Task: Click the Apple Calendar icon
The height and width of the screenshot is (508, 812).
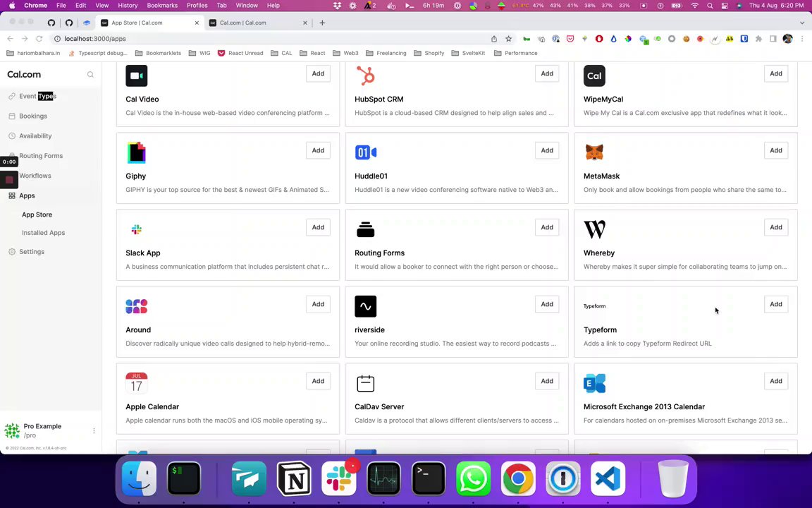Action: click(136, 382)
